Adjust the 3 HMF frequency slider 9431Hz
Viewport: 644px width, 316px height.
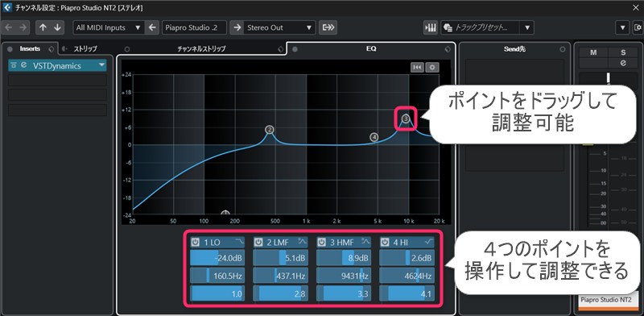pos(344,276)
